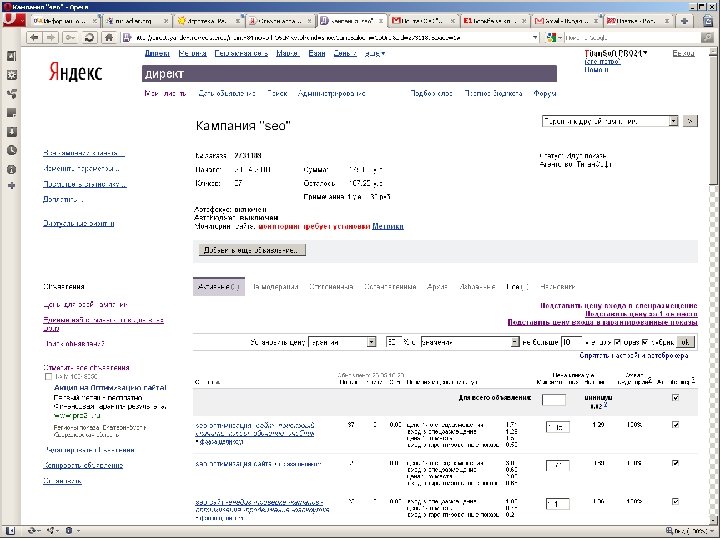Go forward using the Forward arrow
720x540 pixels.
tap(51, 38)
